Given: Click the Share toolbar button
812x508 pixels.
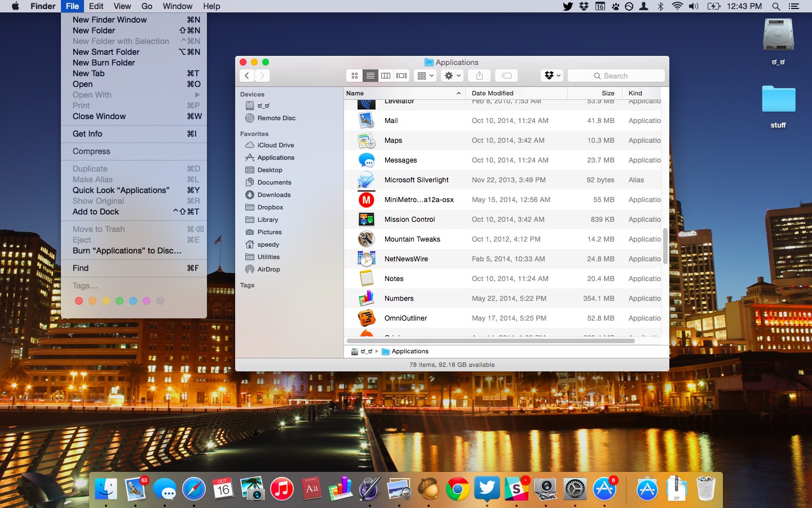Looking at the screenshot, I should point(479,76).
